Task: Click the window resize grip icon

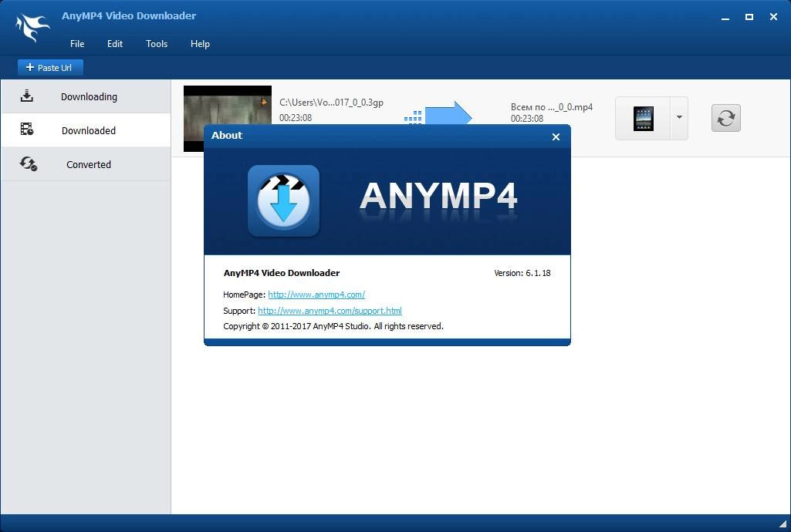Action: [x=783, y=524]
